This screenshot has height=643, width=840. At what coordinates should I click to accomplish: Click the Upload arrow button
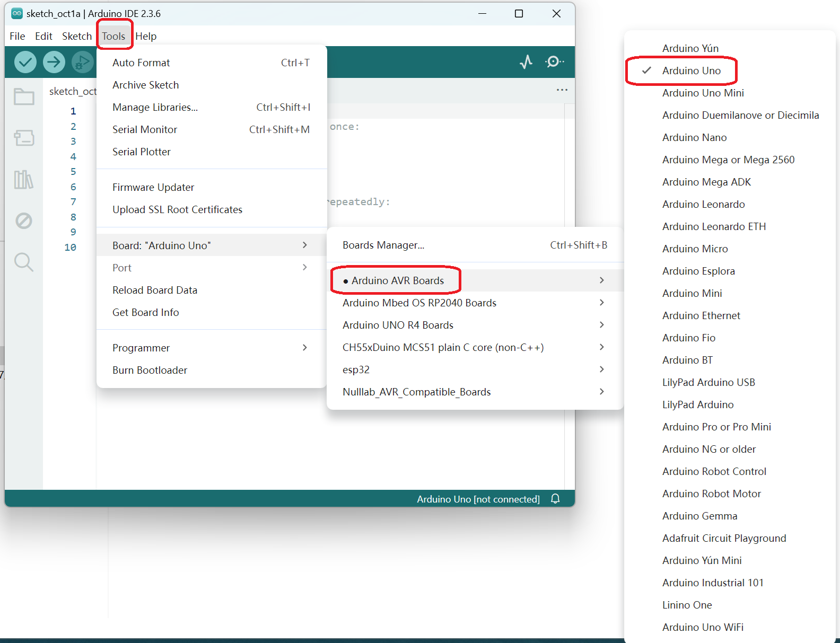coord(54,62)
